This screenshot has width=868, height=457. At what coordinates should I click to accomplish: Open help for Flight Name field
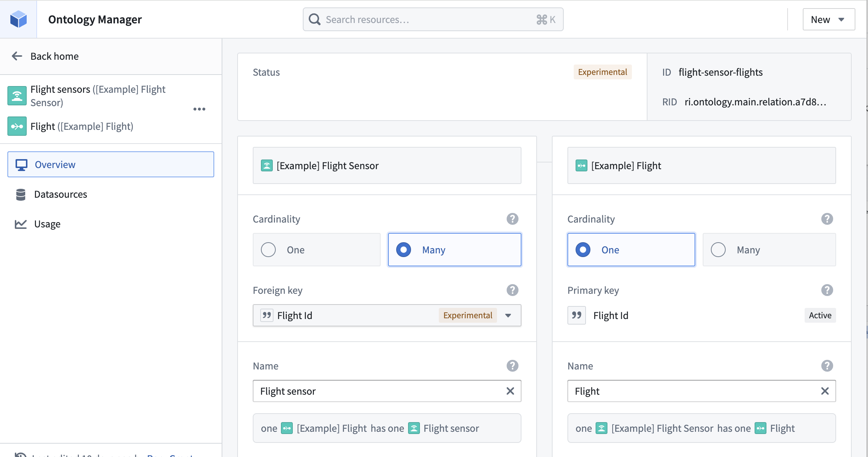827,366
